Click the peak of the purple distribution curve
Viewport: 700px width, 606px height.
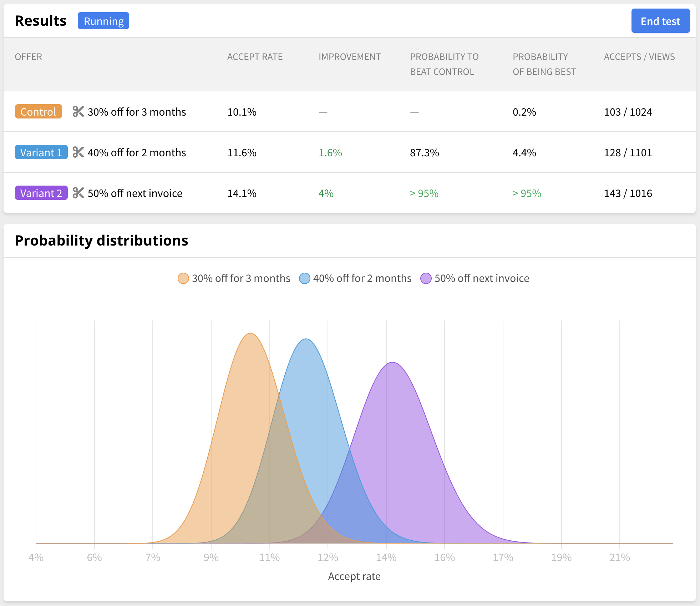click(x=392, y=363)
